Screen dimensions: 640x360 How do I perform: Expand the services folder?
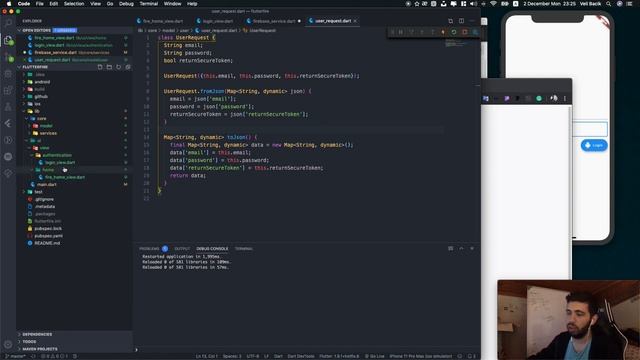[x=48, y=133]
